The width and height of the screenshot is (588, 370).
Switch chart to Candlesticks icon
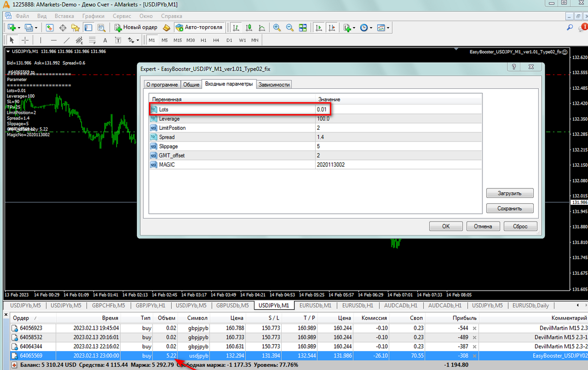(x=249, y=27)
